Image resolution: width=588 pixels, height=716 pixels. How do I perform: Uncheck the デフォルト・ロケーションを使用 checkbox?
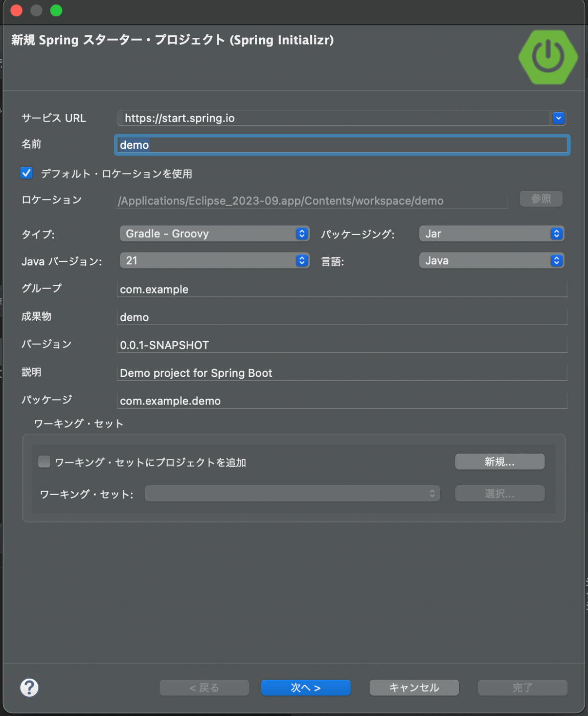[27, 173]
